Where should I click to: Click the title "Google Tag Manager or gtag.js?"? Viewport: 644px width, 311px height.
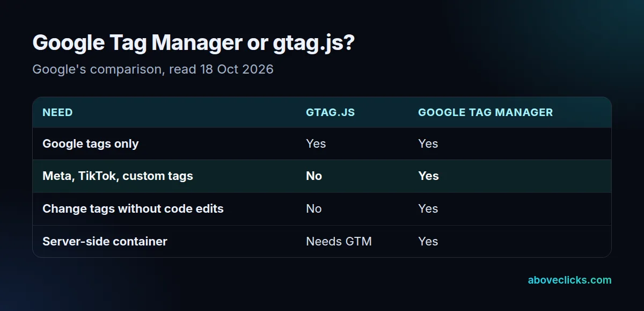[x=194, y=43]
